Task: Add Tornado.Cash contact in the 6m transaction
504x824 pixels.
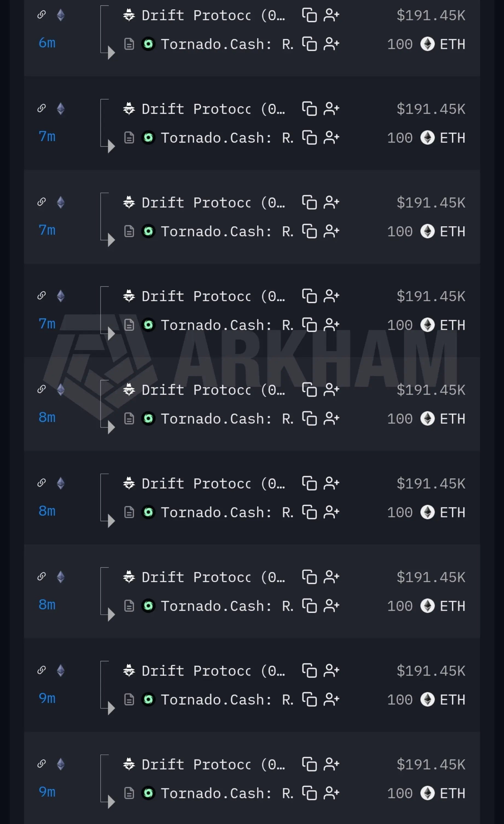Action: coord(331,44)
